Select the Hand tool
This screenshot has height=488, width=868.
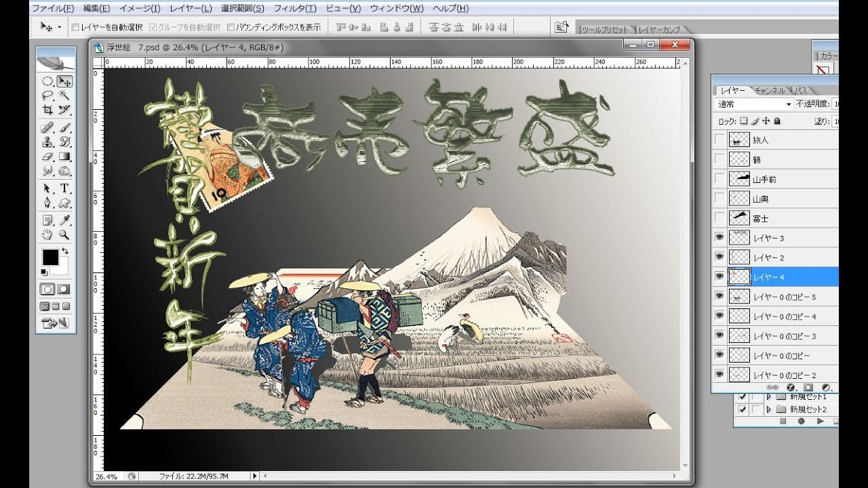(47, 234)
